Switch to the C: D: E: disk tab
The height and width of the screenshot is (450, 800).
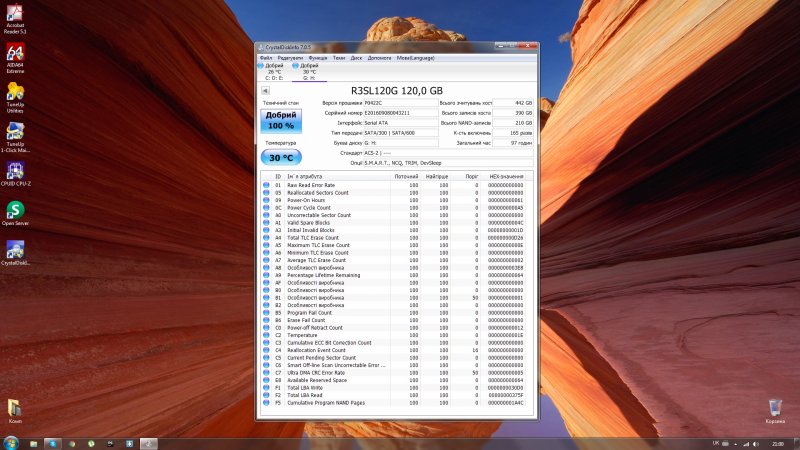click(274, 71)
